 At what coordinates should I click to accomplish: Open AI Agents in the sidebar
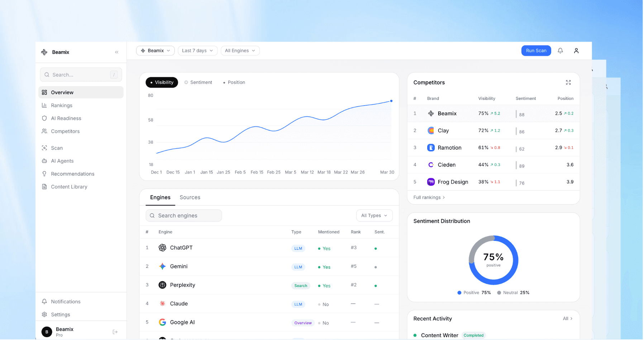click(x=81, y=161)
